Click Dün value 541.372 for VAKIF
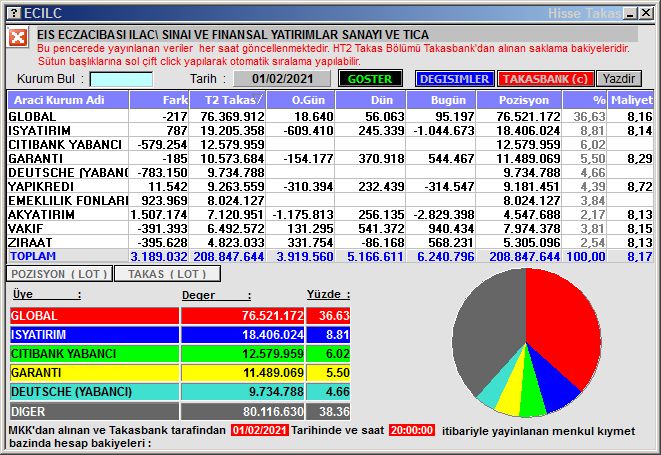 (381, 229)
